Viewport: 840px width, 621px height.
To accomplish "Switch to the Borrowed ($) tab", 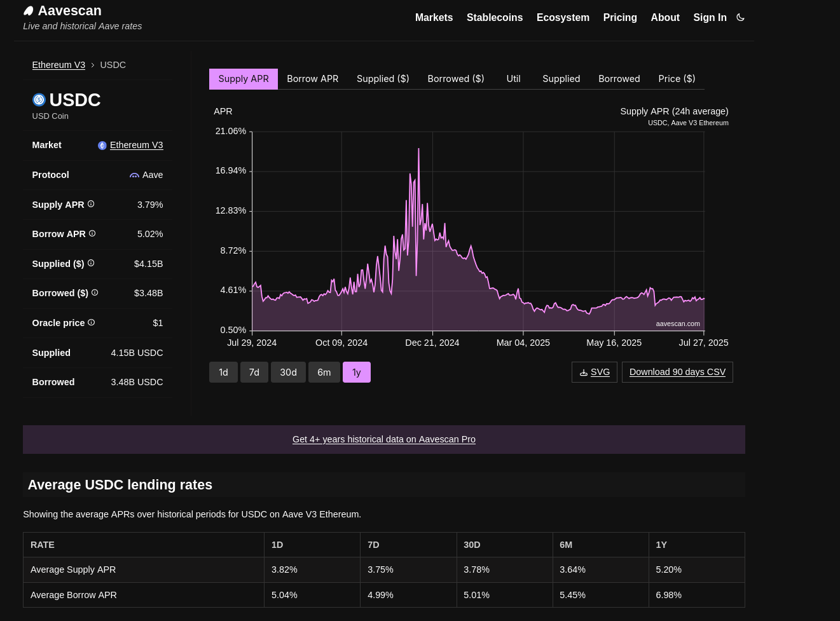I will coord(456,79).
